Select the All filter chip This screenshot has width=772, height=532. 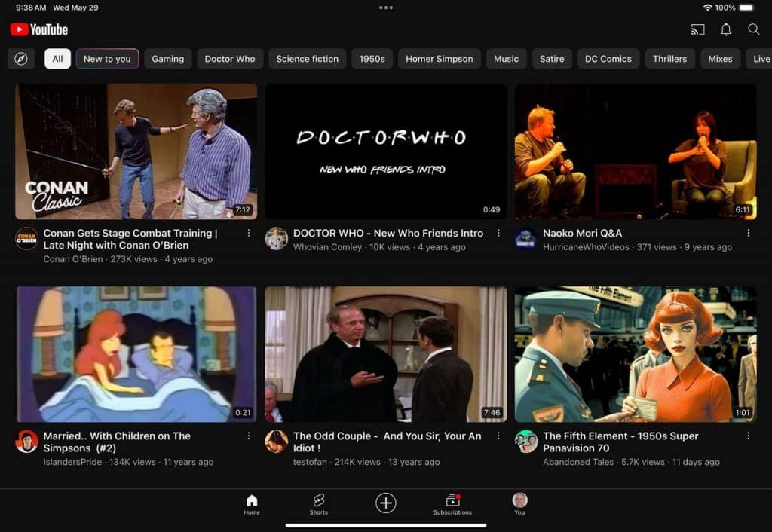57,59
